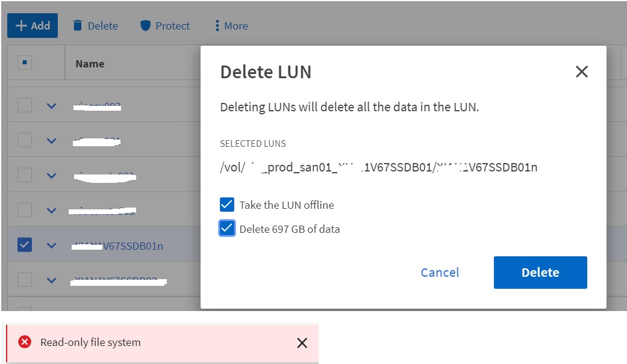Click the Delete trash icon in toolbar
Image resolution: width=627 pixels, height=364 pixels.
(77, 26)
